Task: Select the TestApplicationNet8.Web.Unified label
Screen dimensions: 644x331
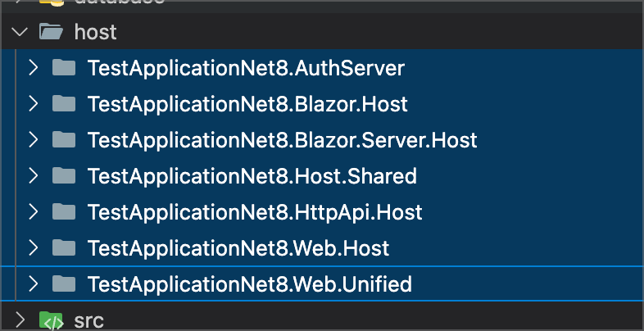Action: (249, 284)
